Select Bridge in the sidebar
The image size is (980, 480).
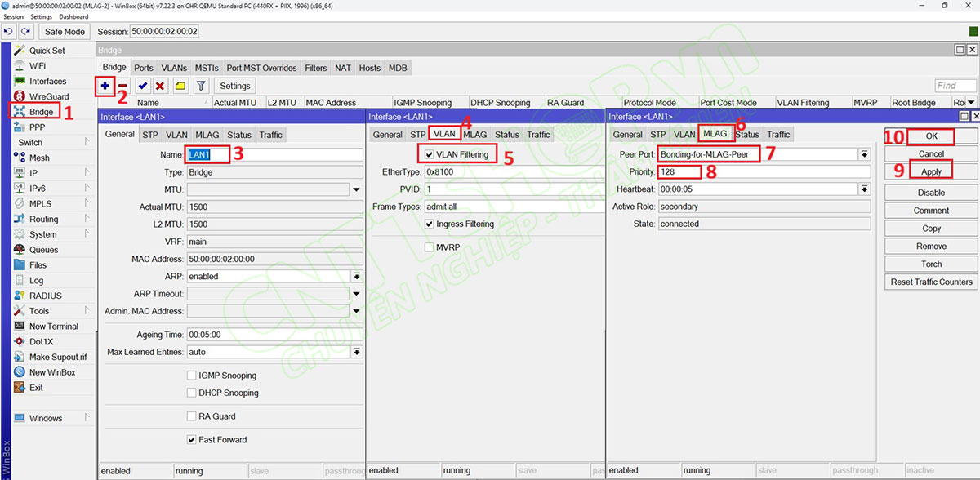(41, 112)
